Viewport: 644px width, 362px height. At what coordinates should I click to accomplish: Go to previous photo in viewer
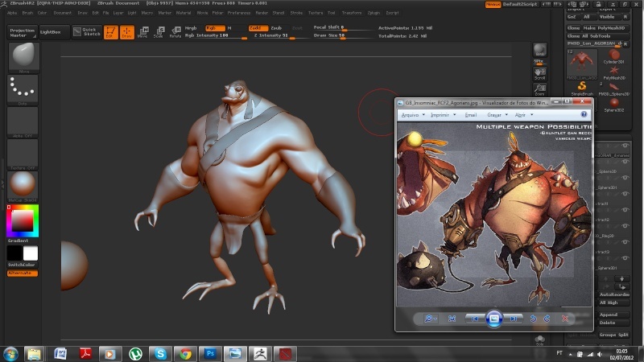click(x=475, y=319)
